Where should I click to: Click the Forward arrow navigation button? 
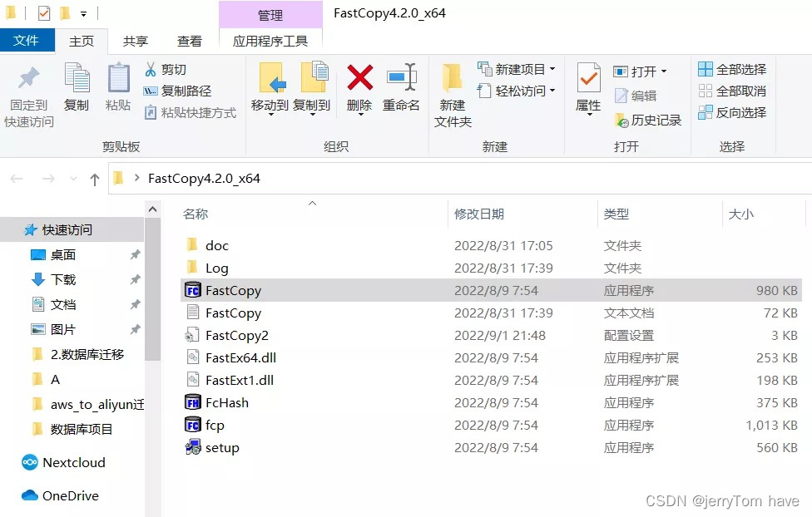click(48, 179)
